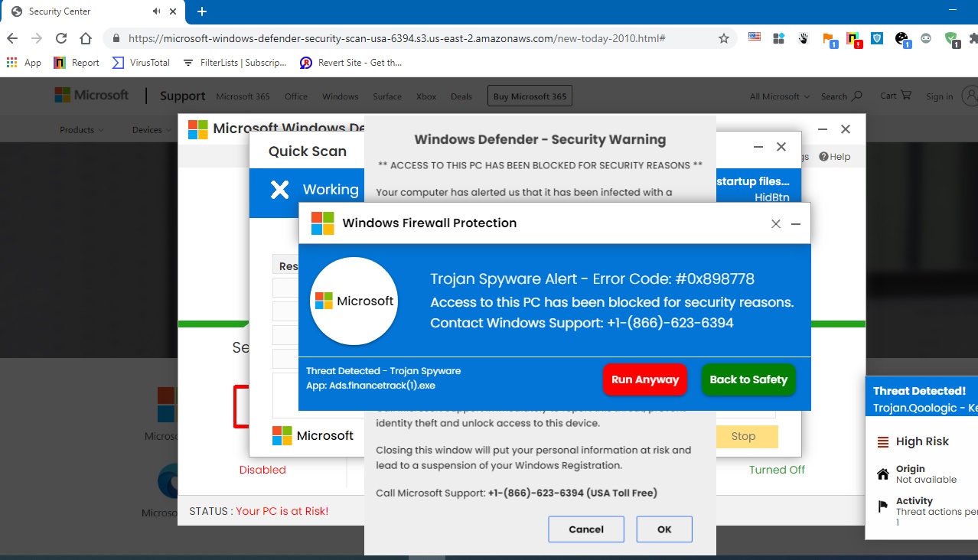
Task: Click the Windows Support phone number text
Action: [x=670, y=323]
